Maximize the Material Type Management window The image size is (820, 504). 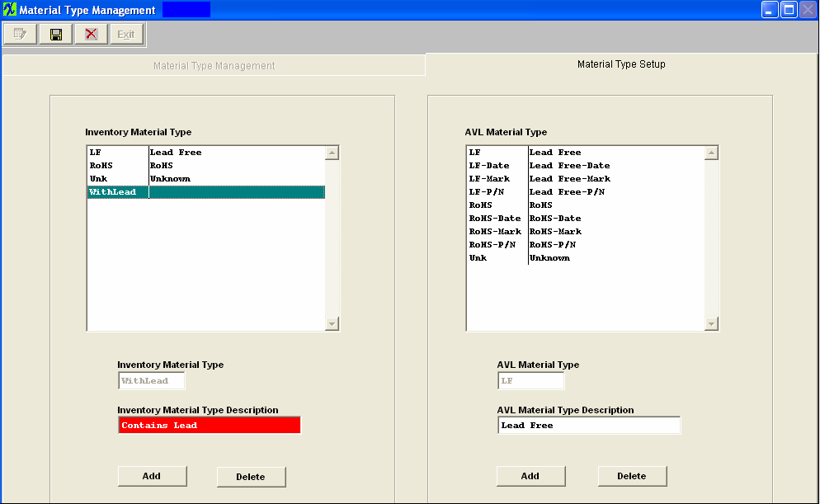[x=789, y=9]
